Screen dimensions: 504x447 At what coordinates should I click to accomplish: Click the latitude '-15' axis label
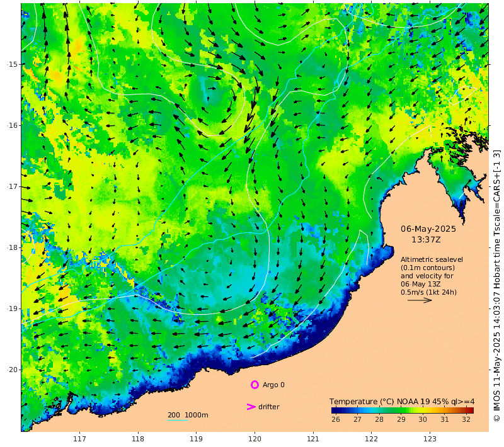12,64
